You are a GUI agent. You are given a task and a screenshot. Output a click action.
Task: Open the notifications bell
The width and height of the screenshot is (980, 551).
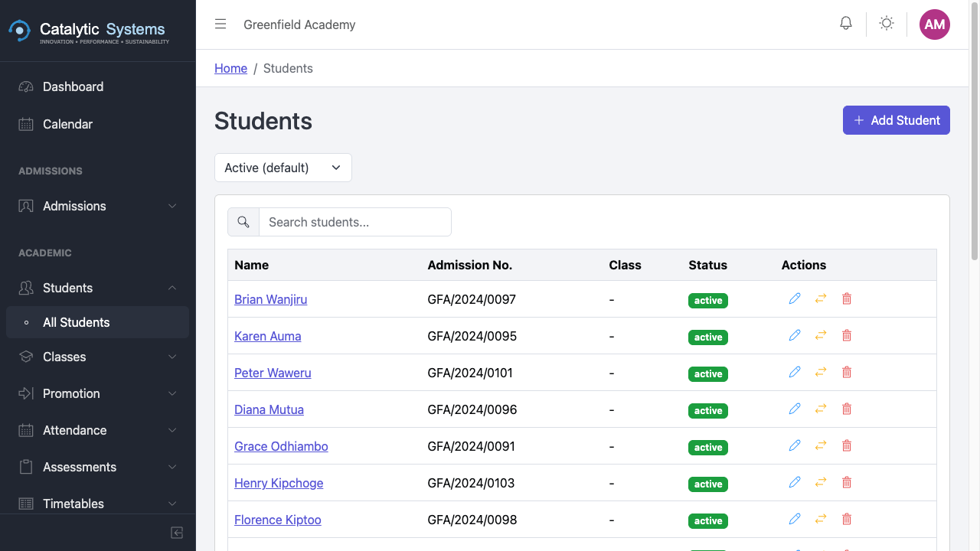pos(846,24)
